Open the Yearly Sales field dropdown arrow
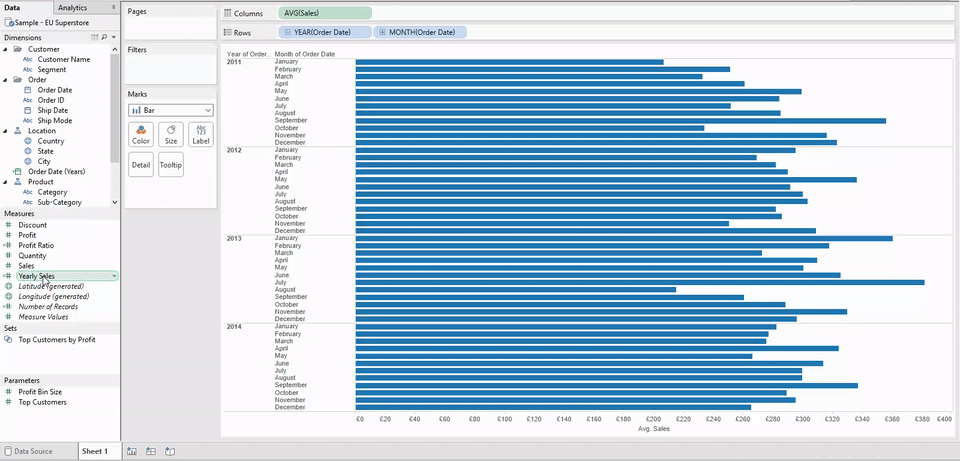This screenshot has width=960, height=461. pyautogui.click(x=114, y=276)
